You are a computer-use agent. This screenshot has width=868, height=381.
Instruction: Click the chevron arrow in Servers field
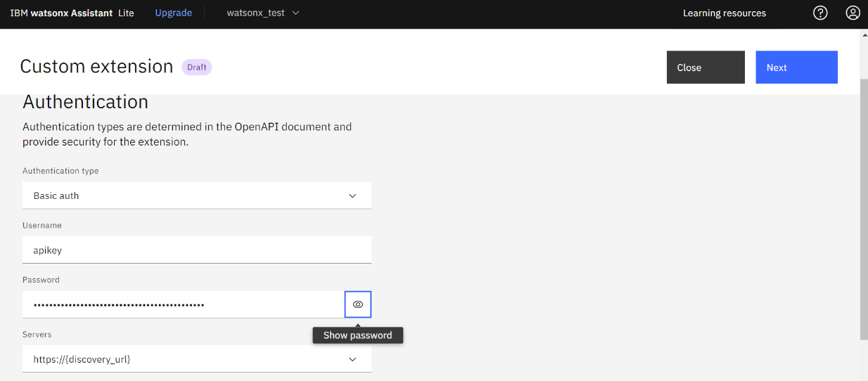tap(352, 359)
